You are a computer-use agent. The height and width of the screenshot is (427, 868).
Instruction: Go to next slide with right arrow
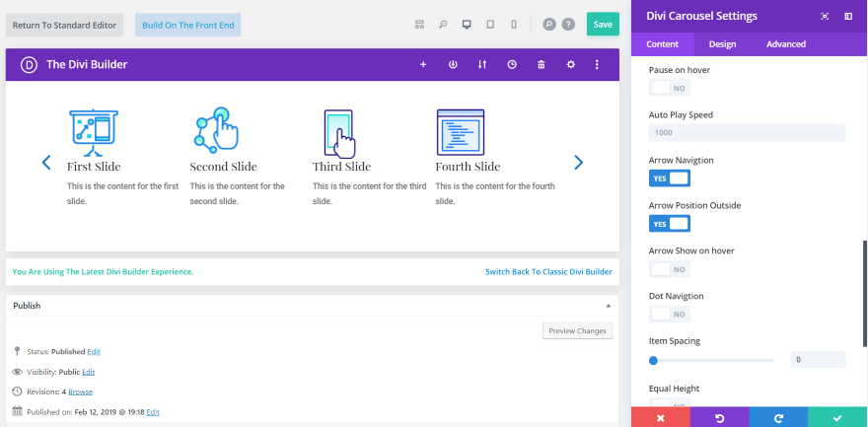coord(578,162)
